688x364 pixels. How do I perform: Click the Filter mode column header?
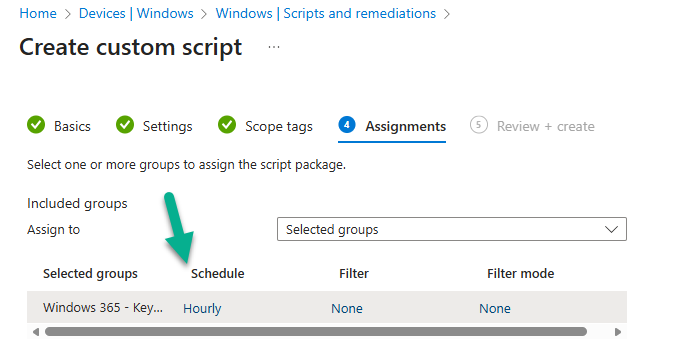pyautogui.click(x=520, y=274)
